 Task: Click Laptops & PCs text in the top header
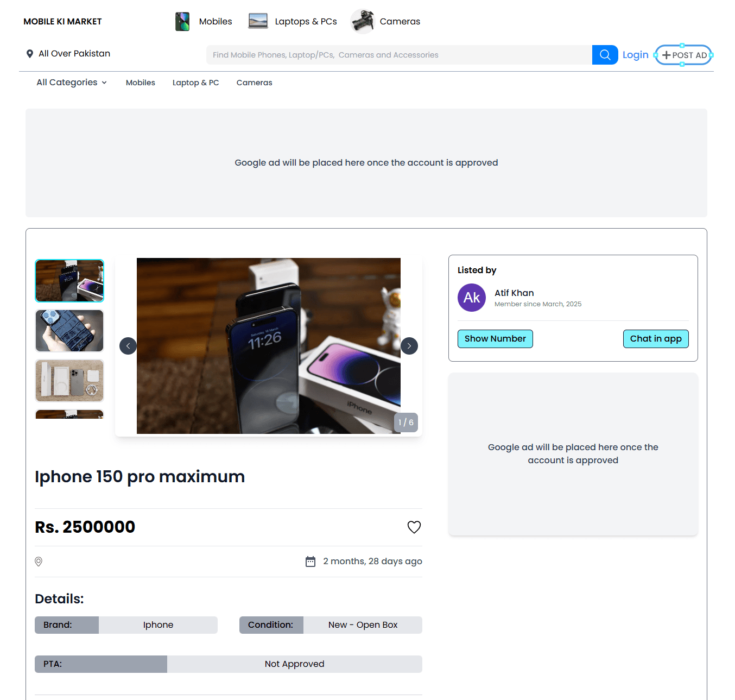pyautogui.click(x=306, y=22)
